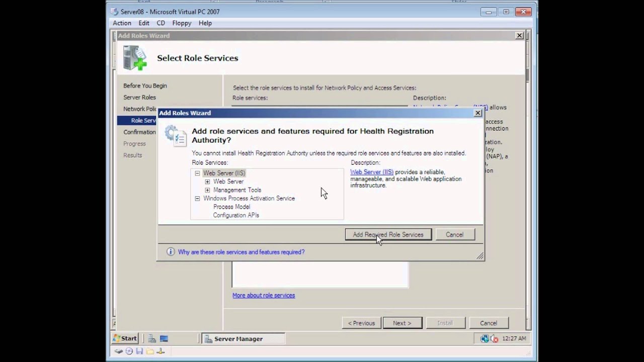Click the Previous button in background wizard
This screenshot has width=644, height=362.
tap(361, 323)
